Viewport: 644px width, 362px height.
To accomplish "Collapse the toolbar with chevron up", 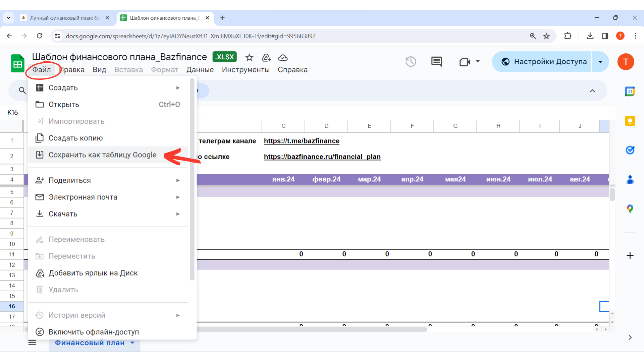I will point(592,91).
